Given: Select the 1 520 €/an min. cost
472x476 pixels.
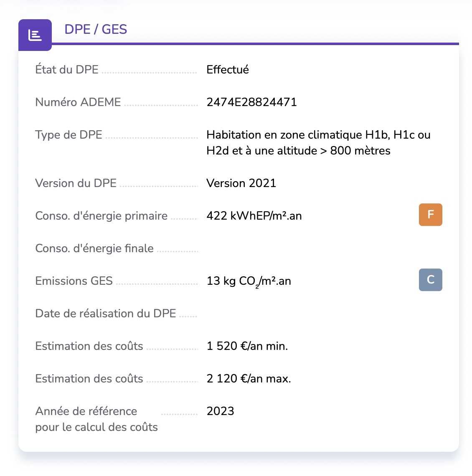Looking at the screenshot, I should pos(247,346).
